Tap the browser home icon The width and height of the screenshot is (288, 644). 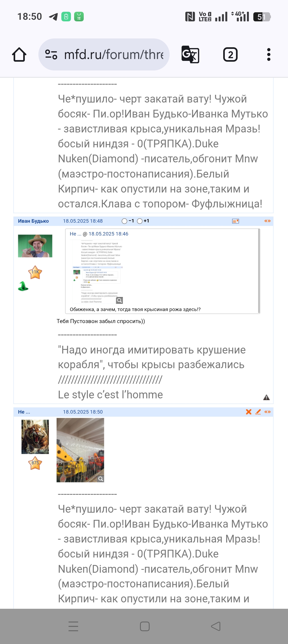tap(19, 54)
